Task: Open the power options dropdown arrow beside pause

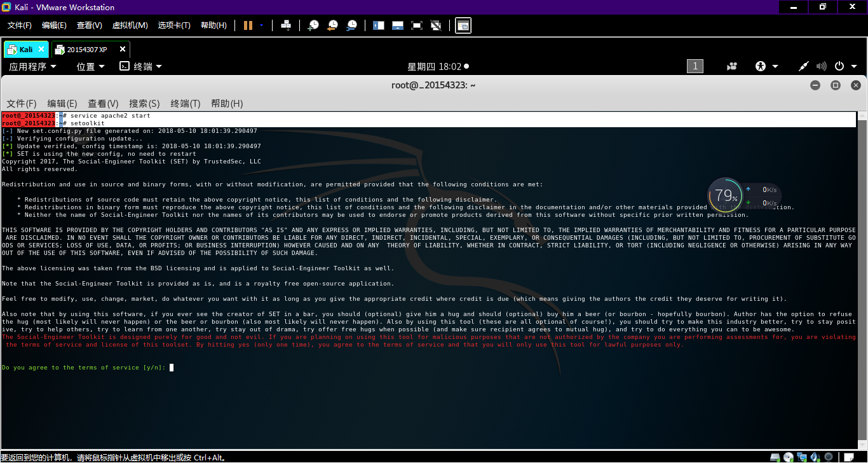Action: 261,25
